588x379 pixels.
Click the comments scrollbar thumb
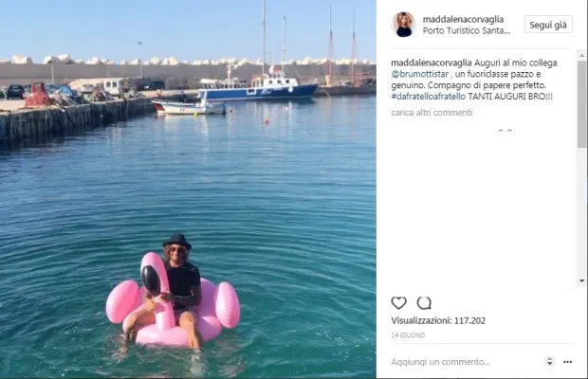pos(581,104)
